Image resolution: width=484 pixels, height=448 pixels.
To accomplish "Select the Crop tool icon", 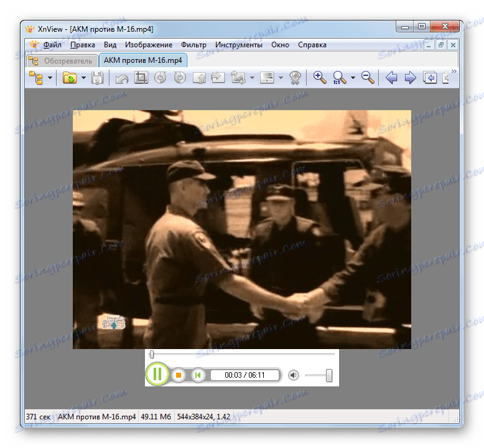I will click(141, 78).
